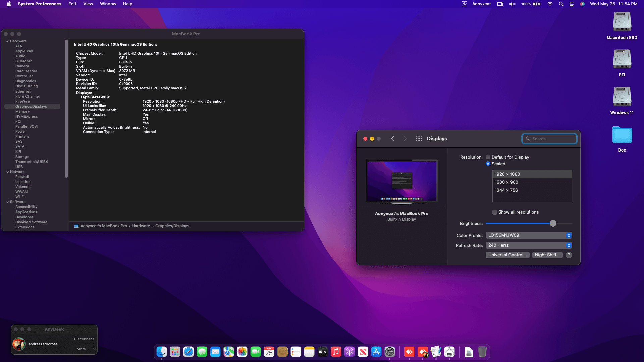Image resolution: width=644 pixels, height=362 pixels.
Task: Click the Universal Control button
Action: click(507, 255)
